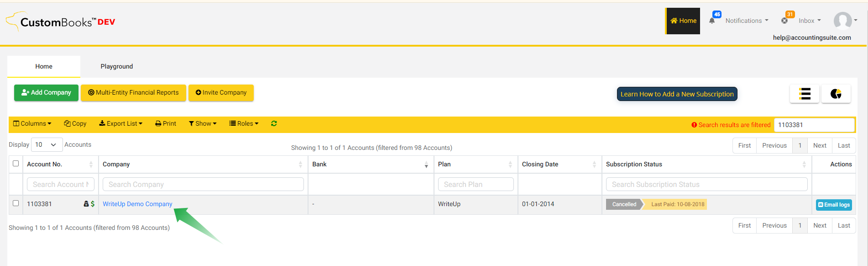868x266 pixels.
Task: Open Multi-Entity Financial Reports
Action: pyautogui.click(x=134, y=93)
